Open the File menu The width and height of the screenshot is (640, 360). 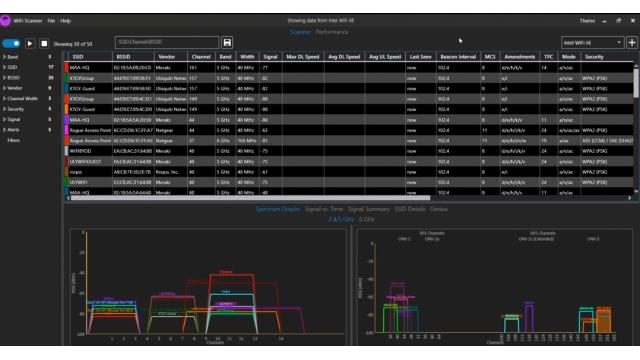click(x=51, y=21)
